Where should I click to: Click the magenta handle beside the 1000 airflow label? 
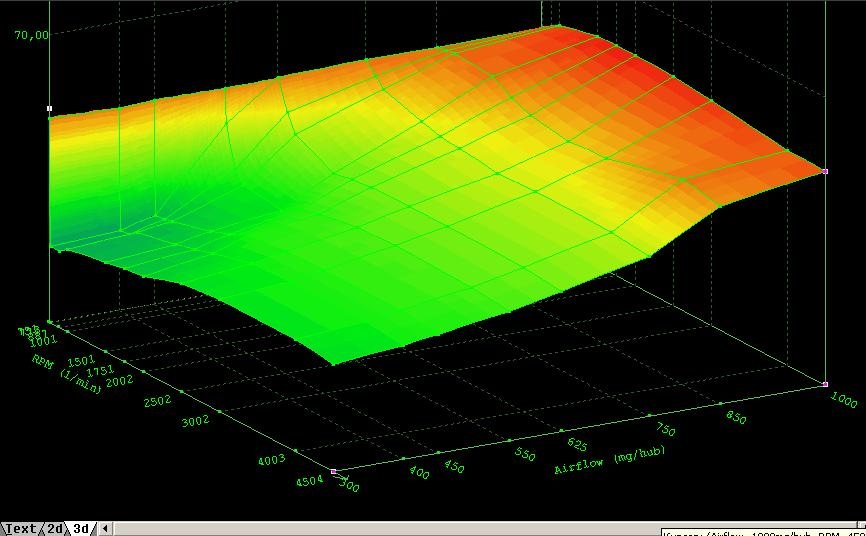click(x=825, y=384)
